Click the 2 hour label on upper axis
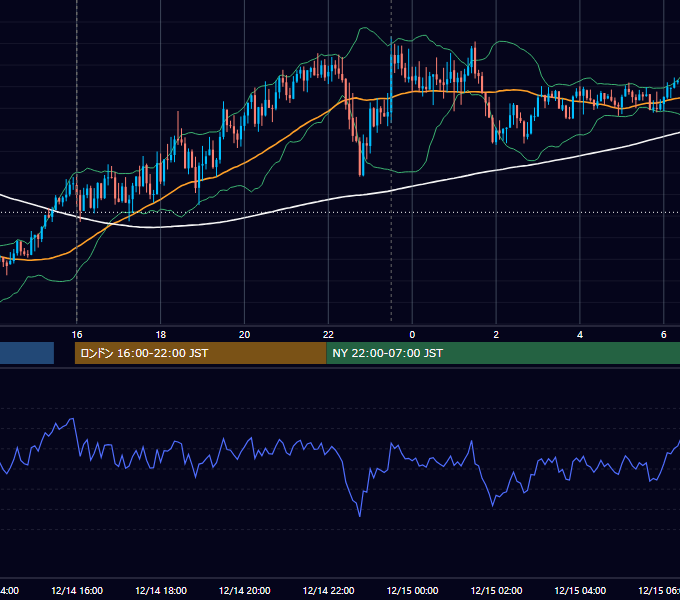This screenshot has width=680, height=600. click(x=496, y=335)
